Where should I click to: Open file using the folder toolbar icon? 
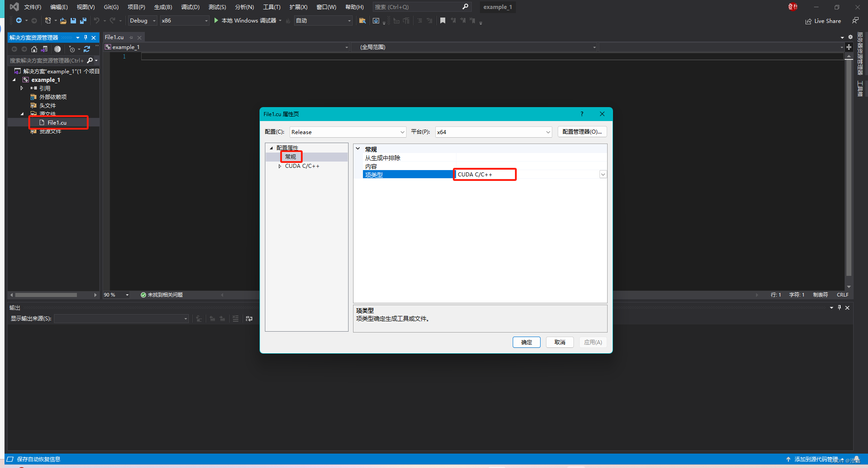click(63, 21)
